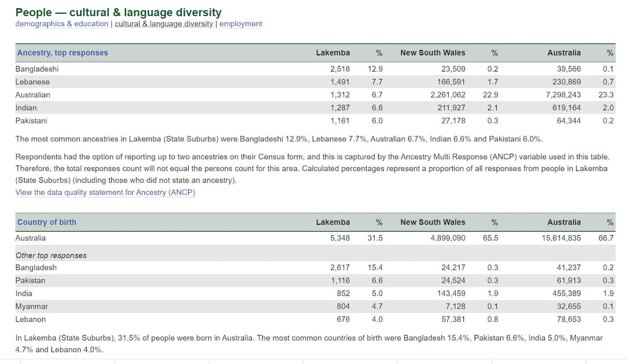Select the cultural & language diversity link

click(163, 24)
